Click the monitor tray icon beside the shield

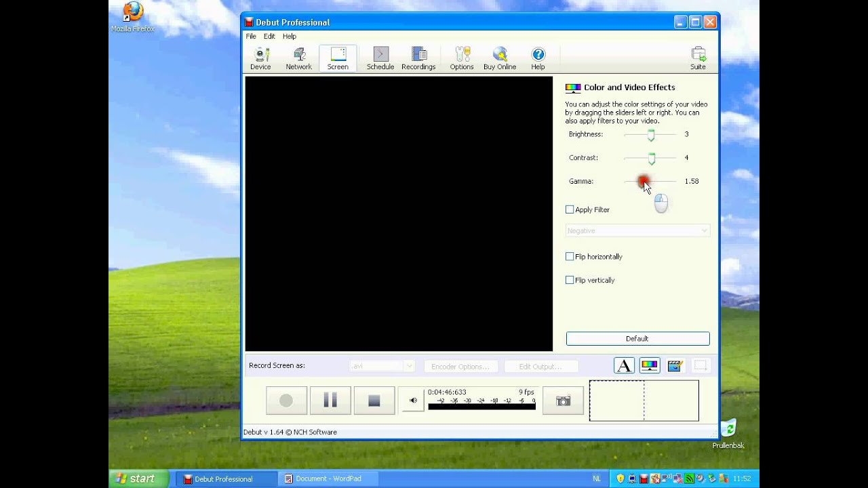(x=632, y=479)
